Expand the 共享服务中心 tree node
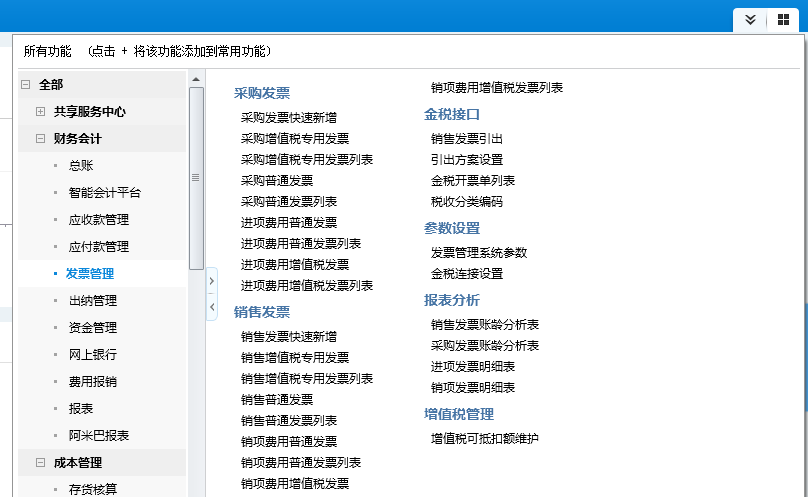Image resolution: width=808 pixels, height=497 pixels. coord(41,112)
